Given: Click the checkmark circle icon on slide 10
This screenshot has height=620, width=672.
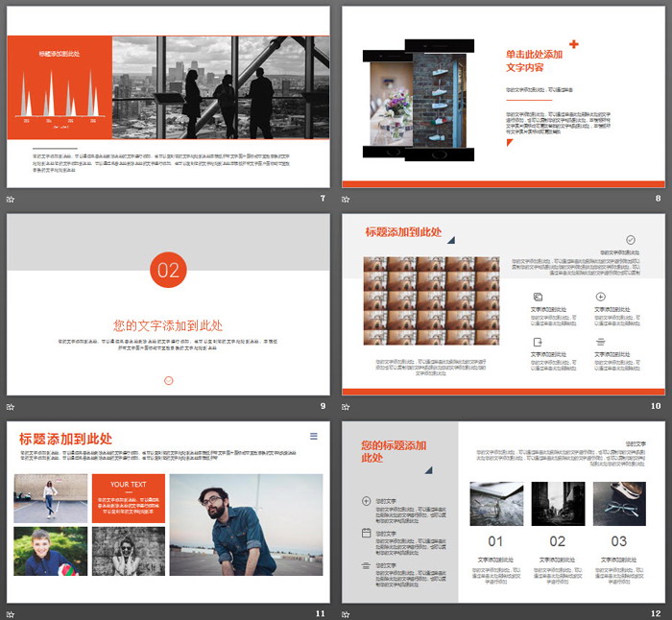Looking at the screenshot, I should [631, 240].
